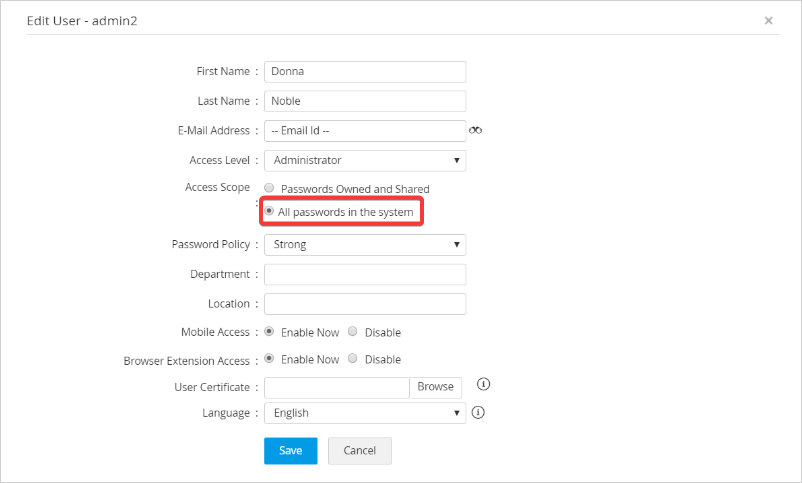The height and width of the screenshot is (483, 802).
Task: Click into the Last Name field
Action: [x=365, y=101]
